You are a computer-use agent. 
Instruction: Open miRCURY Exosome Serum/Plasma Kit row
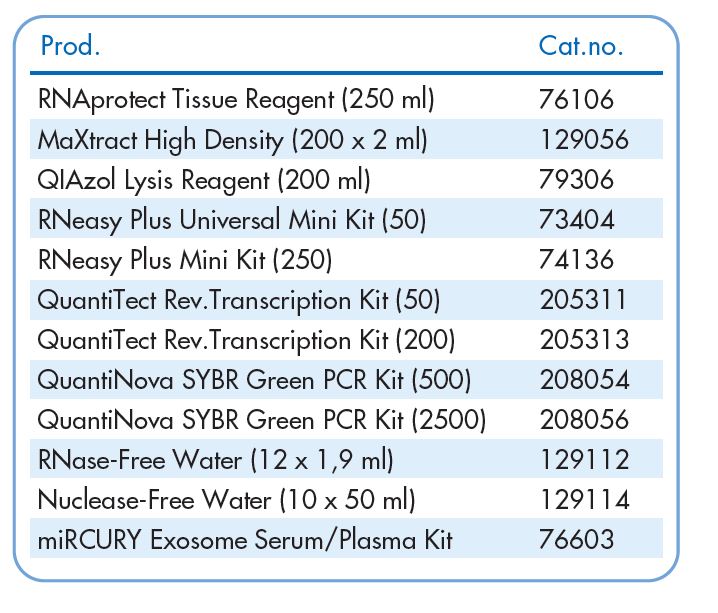coord(245,540)
